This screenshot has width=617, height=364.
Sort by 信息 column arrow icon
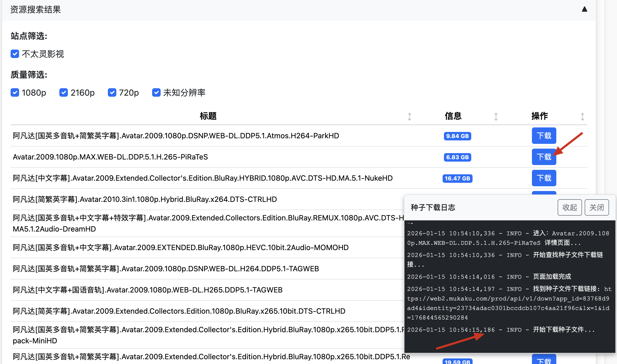click(x=496, y=117)
